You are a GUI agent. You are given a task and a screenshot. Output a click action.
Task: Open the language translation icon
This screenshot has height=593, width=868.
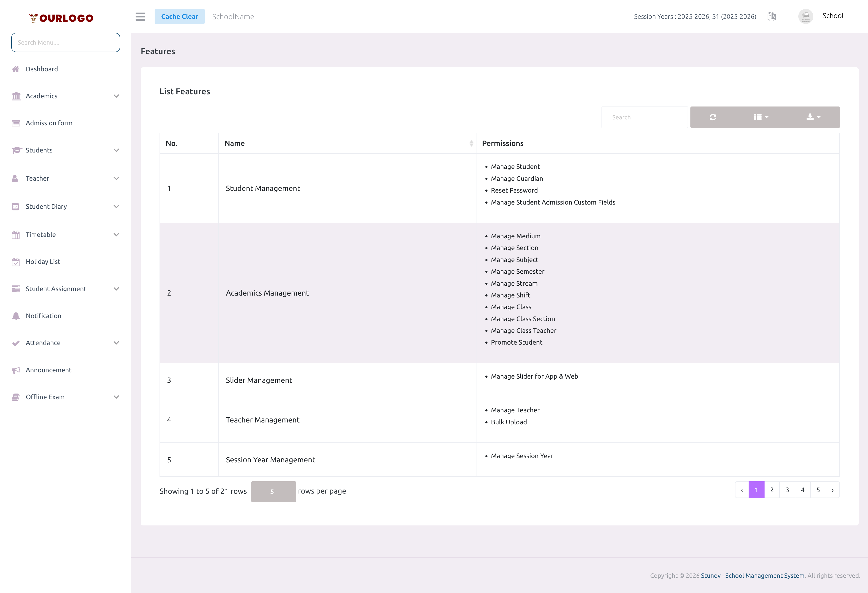(772, 16)
